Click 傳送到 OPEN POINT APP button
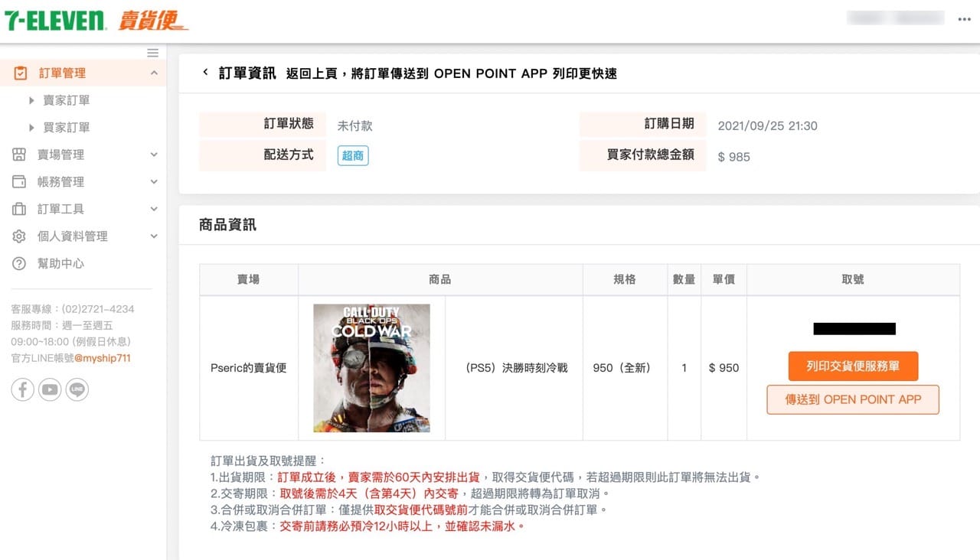 (853, 399)
